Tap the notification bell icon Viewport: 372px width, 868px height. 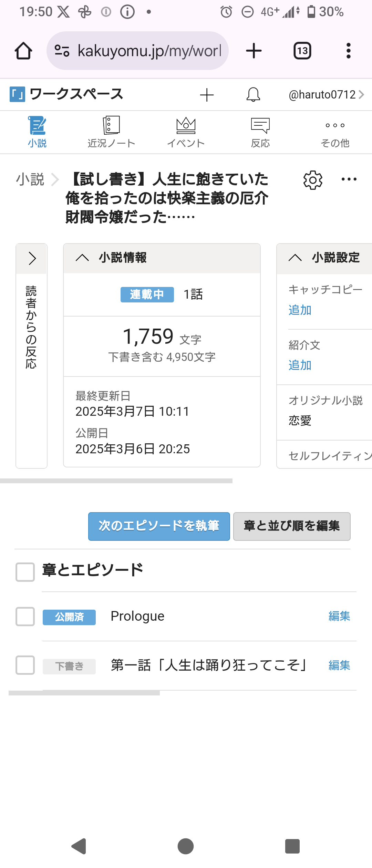253,95
